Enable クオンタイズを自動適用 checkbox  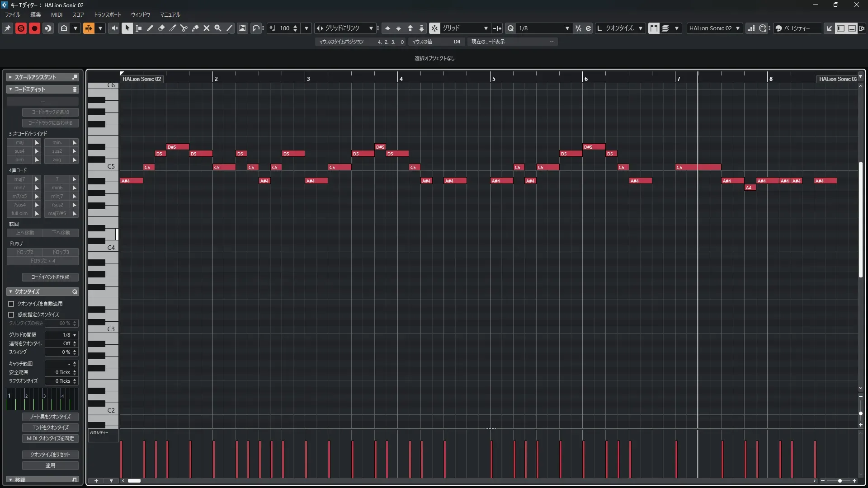coord(11,304)
